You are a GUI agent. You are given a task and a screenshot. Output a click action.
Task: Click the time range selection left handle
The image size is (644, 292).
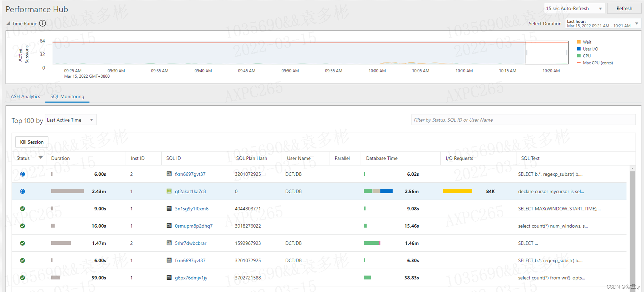tap(527, 53)
